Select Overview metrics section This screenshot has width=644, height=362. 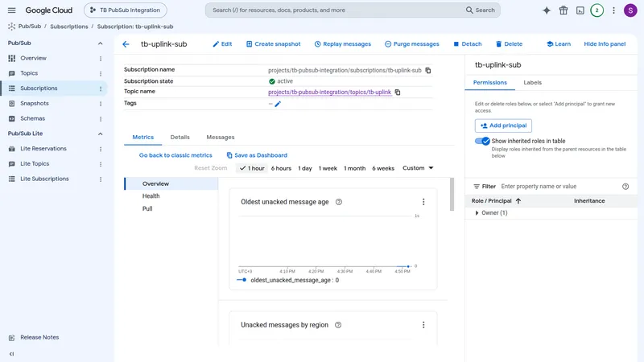(171, 184)
